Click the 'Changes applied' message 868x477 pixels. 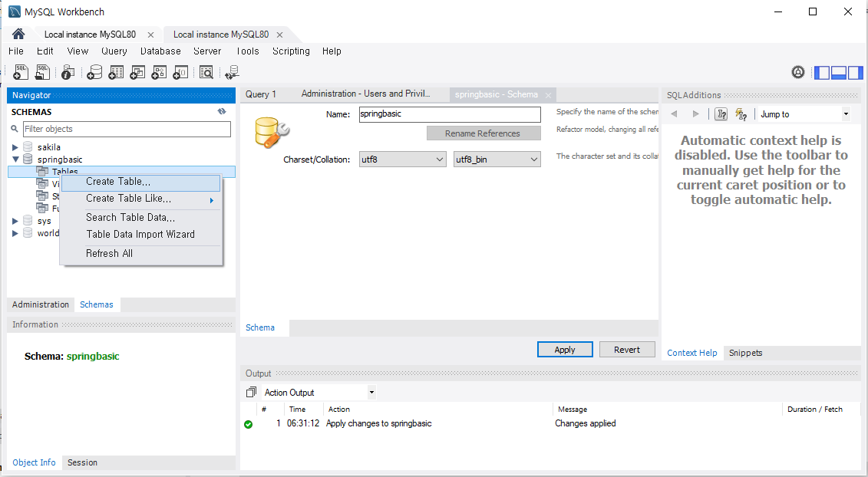click(x=585, y=423)
